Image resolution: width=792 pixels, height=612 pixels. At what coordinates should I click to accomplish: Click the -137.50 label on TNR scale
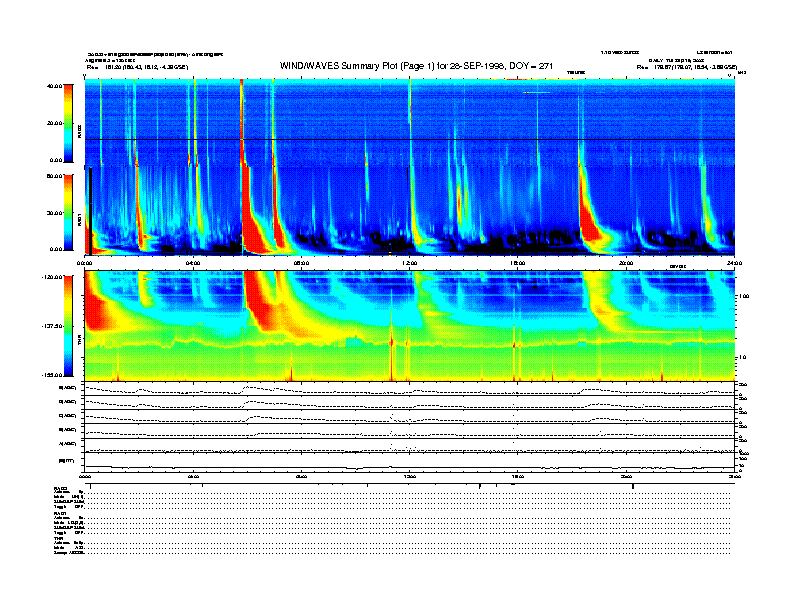52,326
